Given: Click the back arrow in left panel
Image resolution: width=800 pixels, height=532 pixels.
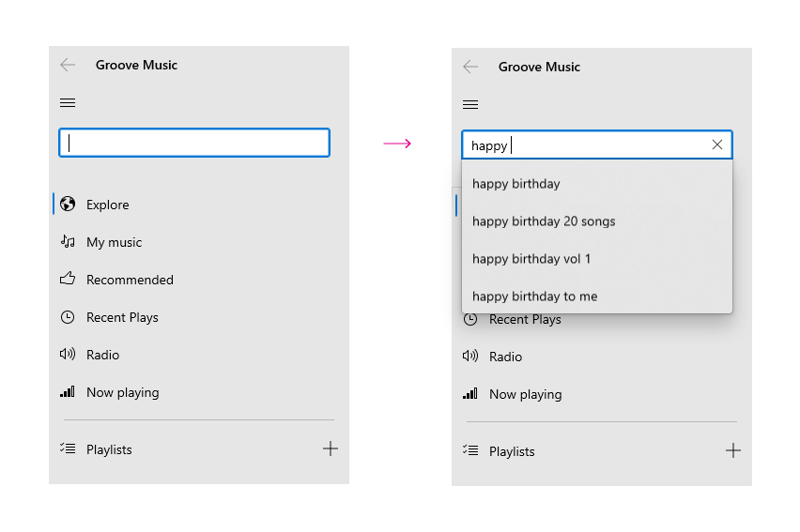Looking at the screenshot, I should tap(68, 66).
